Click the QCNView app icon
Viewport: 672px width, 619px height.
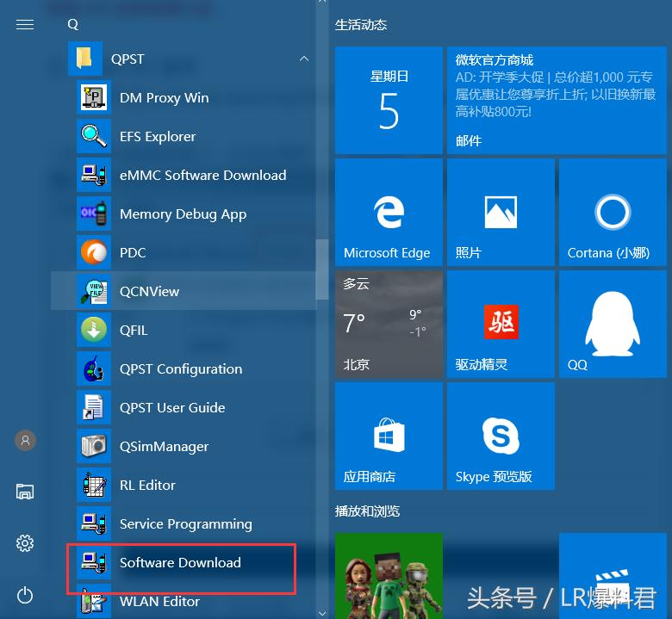(93, 291)
